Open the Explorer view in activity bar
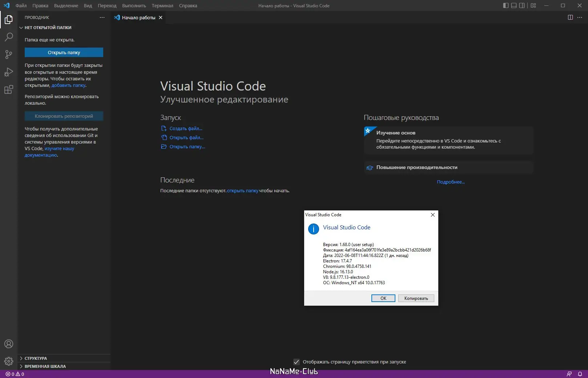 [x=9, y=19]
